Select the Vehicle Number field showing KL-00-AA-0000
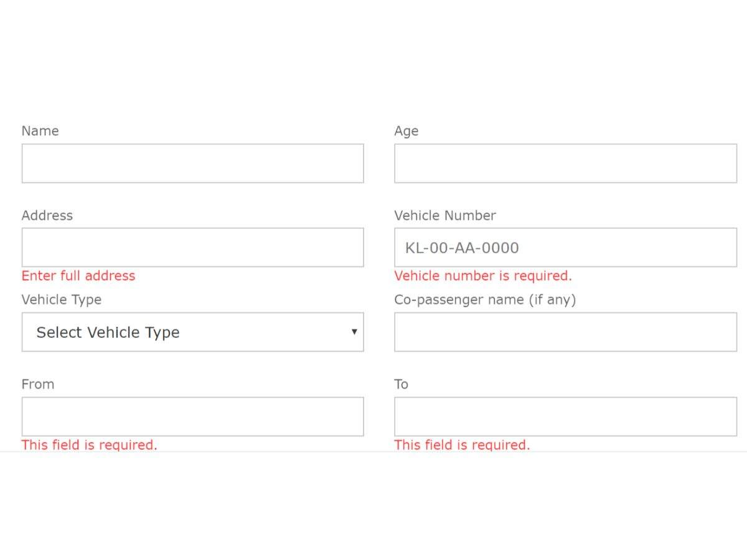This screenshot has width=747, height=560. tap(565, 247)
